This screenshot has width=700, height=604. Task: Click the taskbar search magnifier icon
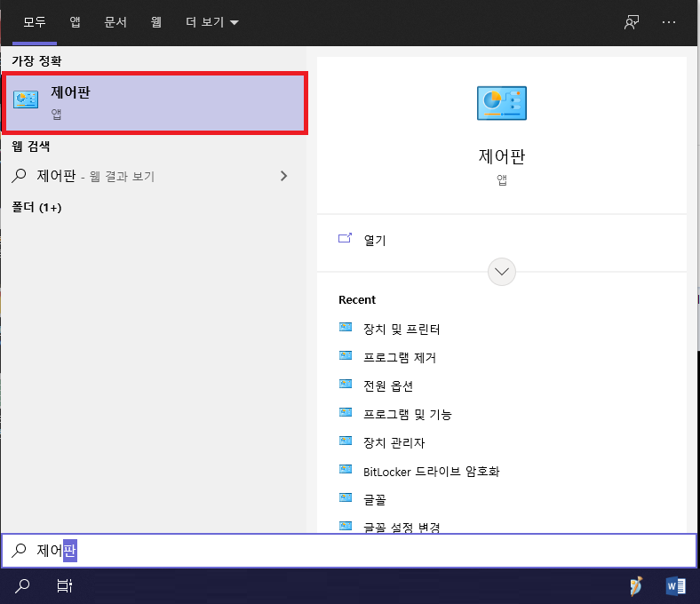coord(22,585)
